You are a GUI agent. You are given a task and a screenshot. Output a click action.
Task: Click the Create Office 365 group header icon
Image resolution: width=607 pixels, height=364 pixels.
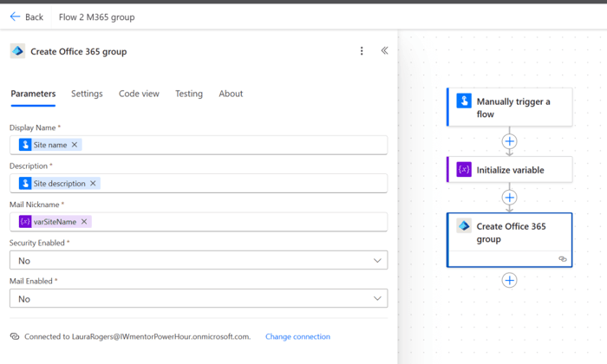(x=17, y=51)
